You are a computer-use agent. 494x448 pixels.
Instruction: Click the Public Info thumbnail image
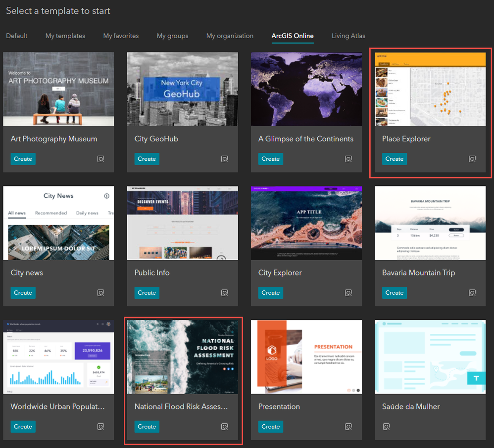pos(183,223)
